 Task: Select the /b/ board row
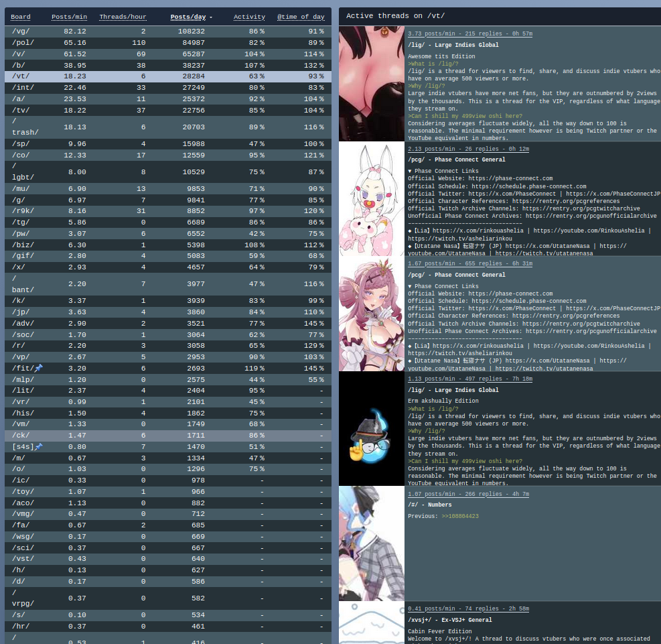coord(168,66)
